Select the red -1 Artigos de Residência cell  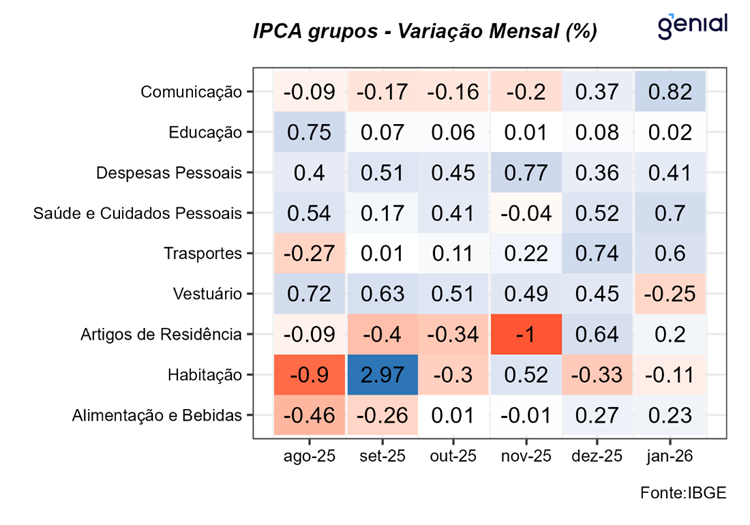(525, 334)
